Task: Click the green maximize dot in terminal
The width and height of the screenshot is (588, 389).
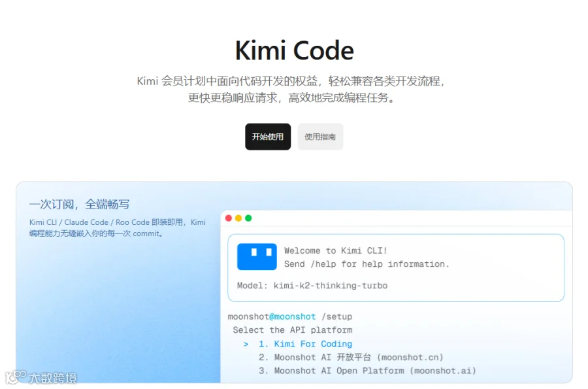Action: point(248,218)
